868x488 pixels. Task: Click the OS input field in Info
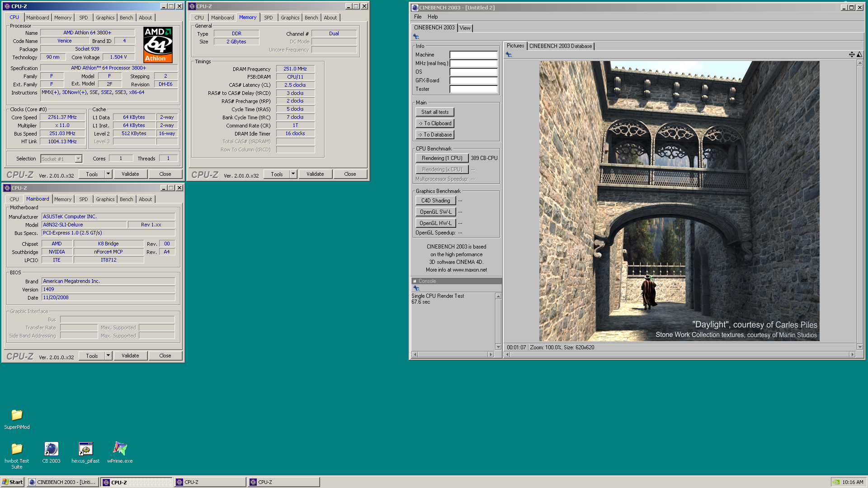[473, 72]
